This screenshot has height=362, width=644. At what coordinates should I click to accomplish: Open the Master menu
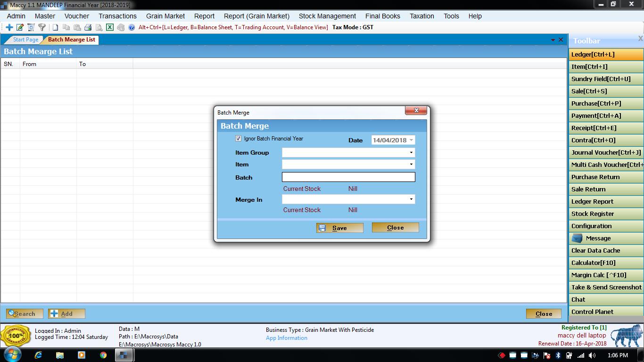pyautogui.click(x=45, y=16)
